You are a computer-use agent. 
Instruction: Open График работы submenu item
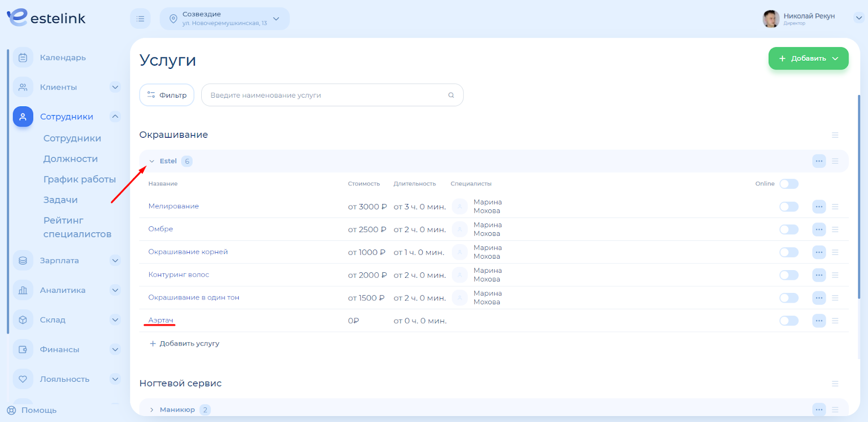pyautogui.click(x=80, y=180)
